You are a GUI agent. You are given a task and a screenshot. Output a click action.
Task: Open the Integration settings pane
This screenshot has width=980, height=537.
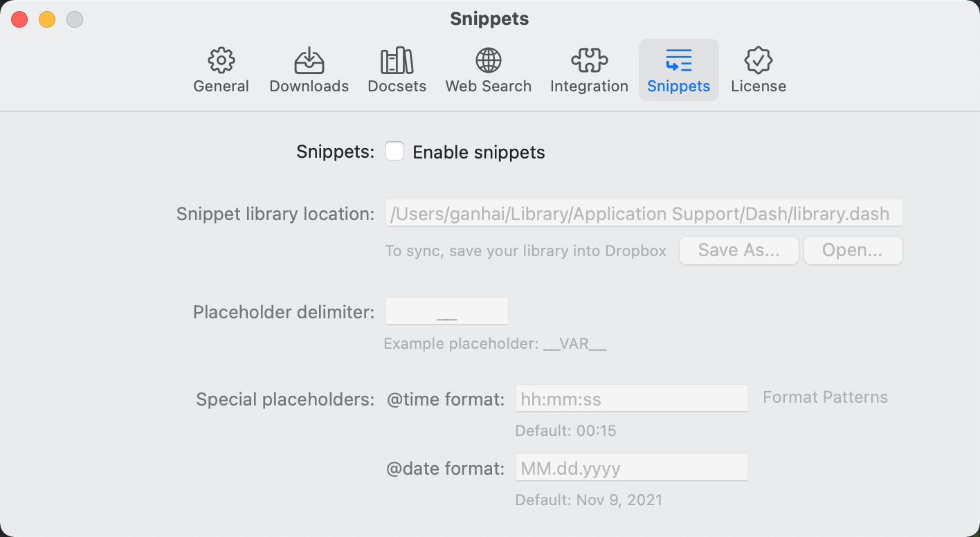tap(589, 69)
